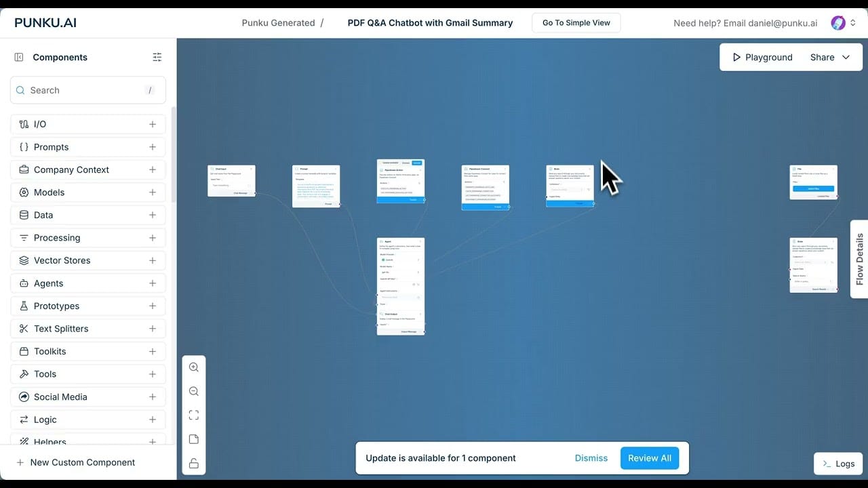868x488 pixels.
Task: Click Review All in the update banner
Action: click(x=649, y=457)
